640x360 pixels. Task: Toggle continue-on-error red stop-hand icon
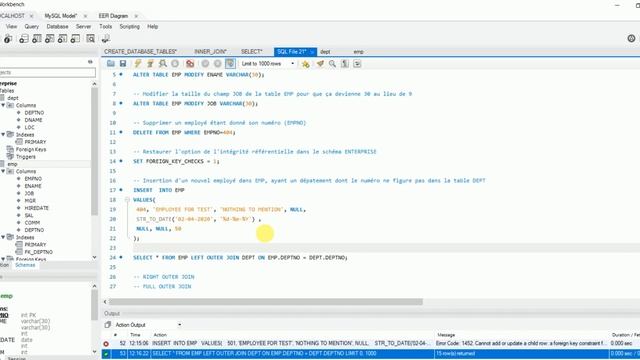[190, 64]
